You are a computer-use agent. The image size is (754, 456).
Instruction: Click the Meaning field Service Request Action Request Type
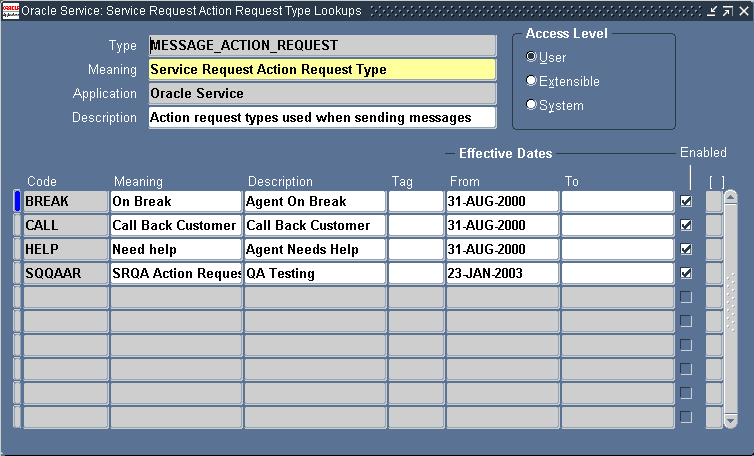pos(322,70)
